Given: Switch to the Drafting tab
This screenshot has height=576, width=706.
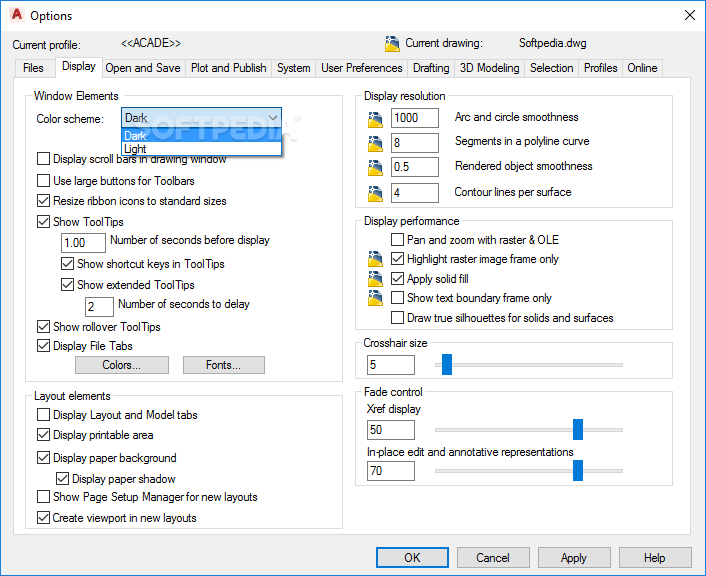Looking at the screenshot, I should pyautogui.click(x=431, y=68).
